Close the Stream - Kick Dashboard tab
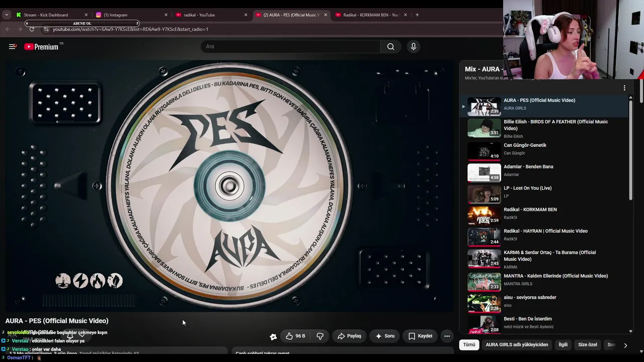 [86, 15]
